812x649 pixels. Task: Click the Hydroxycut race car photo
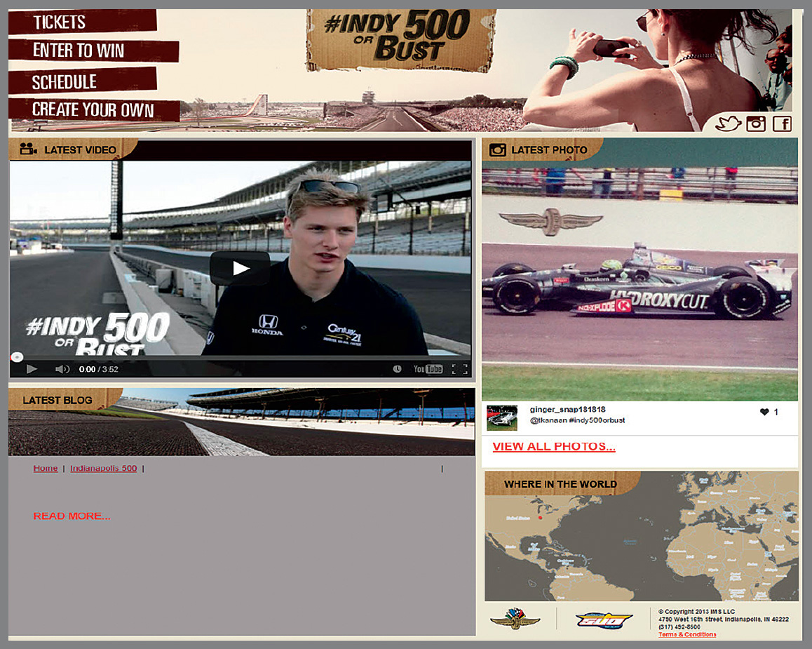pos(640,281)
